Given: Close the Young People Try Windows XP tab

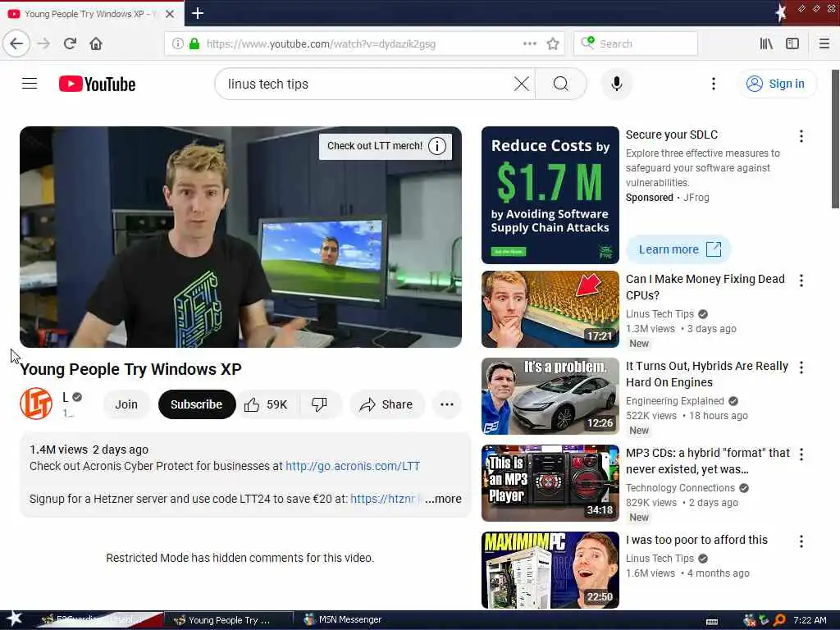Looking at the screenshot, I should pos(170,14).
